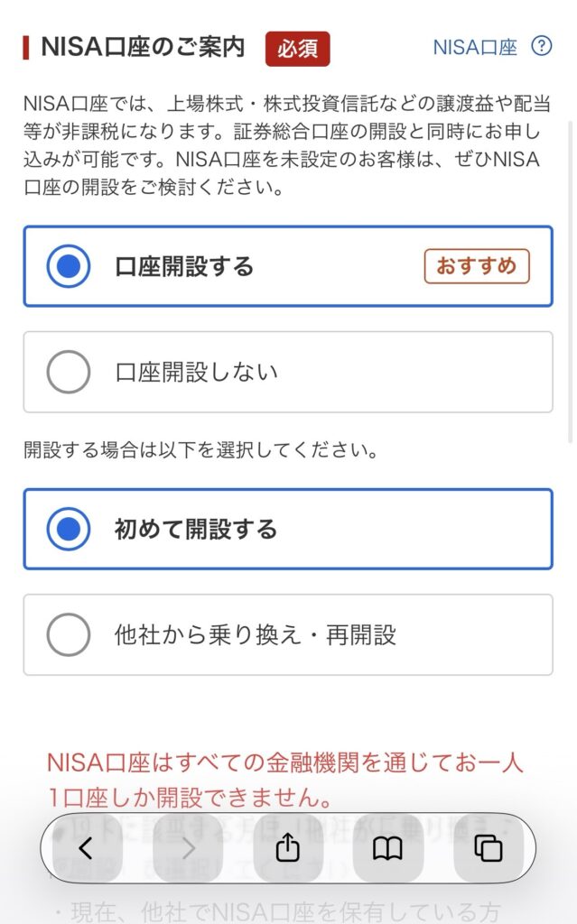Open the NISA口座 help question mark icon
This screenshot has height=924, width=577.
[541, 47]
